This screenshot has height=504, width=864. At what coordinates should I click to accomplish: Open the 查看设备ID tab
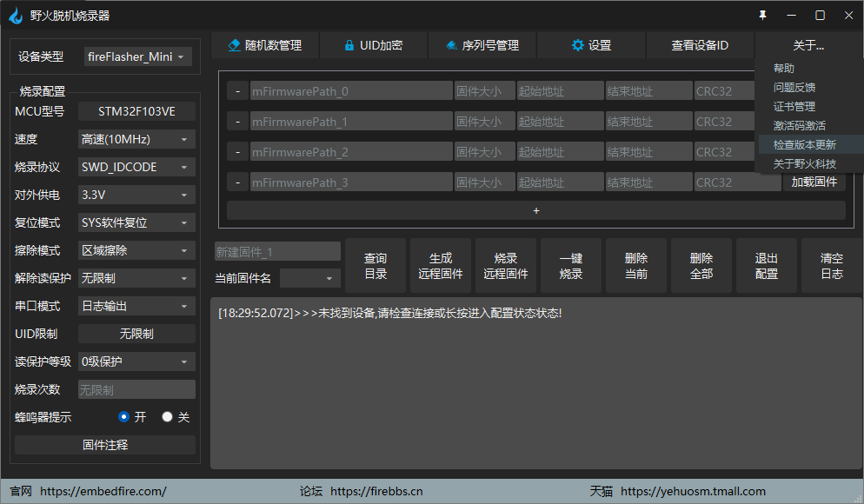[x=700, y=45]
